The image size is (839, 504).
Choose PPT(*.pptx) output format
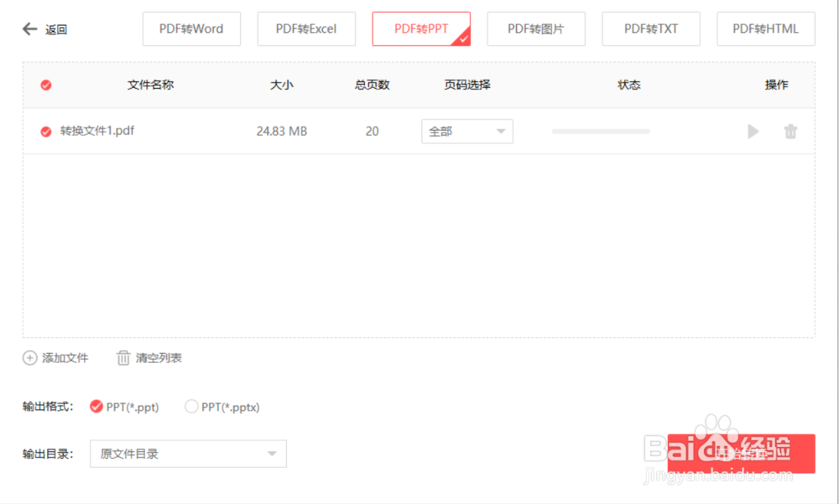click(x=191, y=407)
